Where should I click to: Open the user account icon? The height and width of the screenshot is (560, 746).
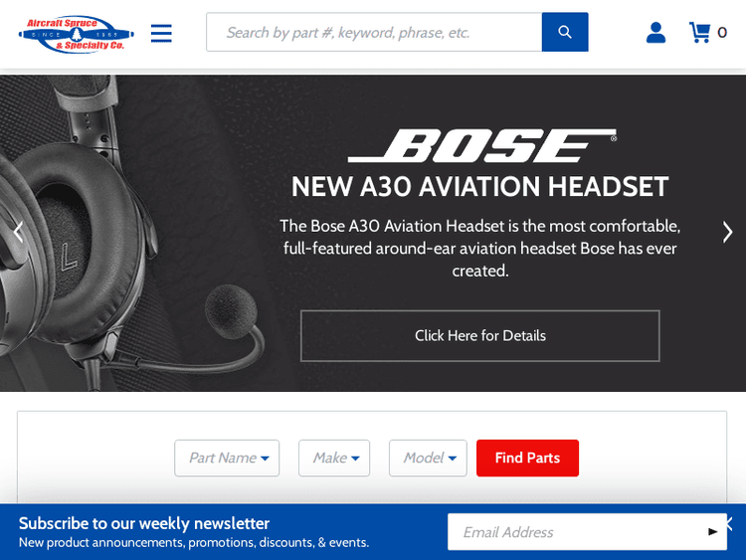pos(655,33)
